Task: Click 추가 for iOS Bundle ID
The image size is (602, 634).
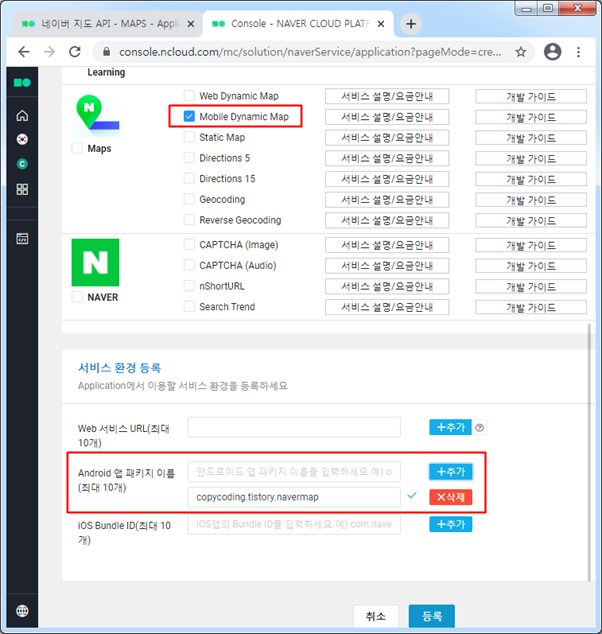Action: click(x=450, y=524)
